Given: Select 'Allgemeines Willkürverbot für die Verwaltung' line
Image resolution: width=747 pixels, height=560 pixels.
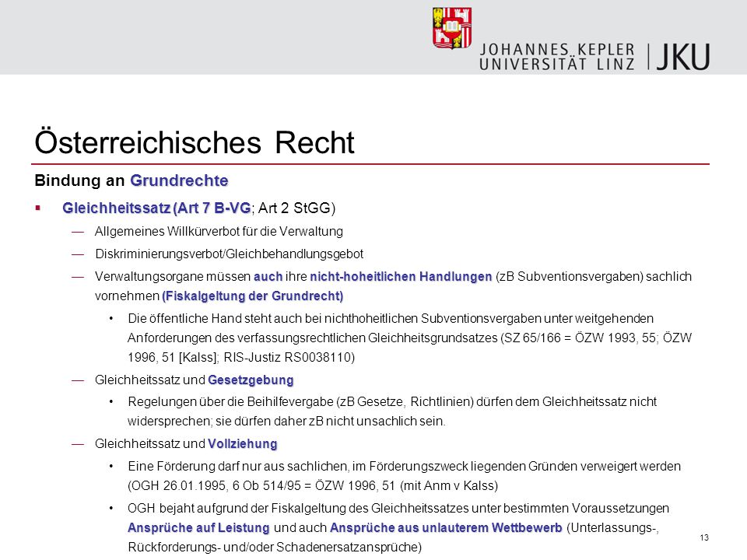Looking at the screenshot, I should [219, 232].
